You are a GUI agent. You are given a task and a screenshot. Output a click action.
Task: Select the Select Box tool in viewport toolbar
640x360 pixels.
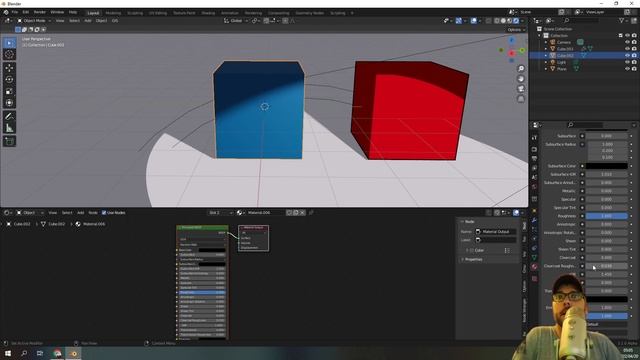(x=9, y=43)
